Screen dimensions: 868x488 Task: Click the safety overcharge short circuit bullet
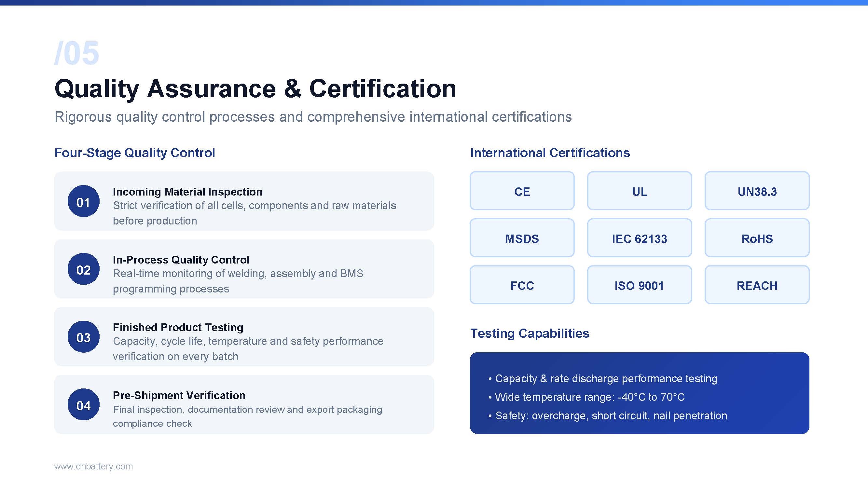point(608,415)
